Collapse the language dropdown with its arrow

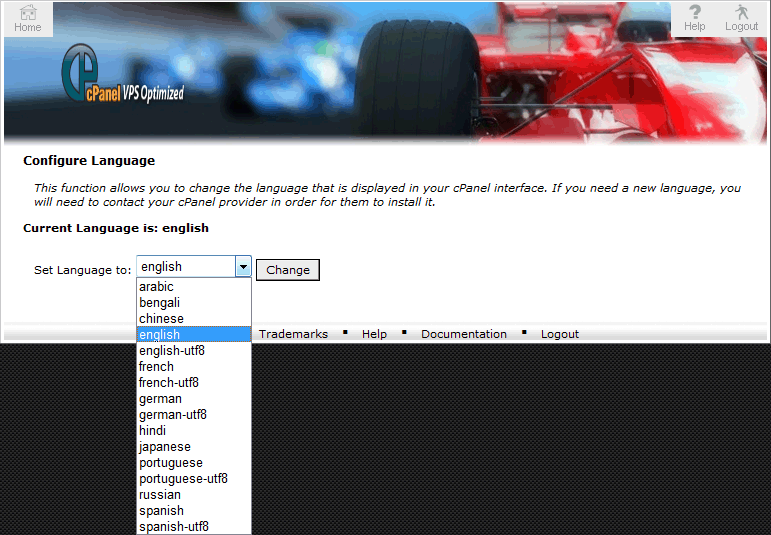(243, 267)
